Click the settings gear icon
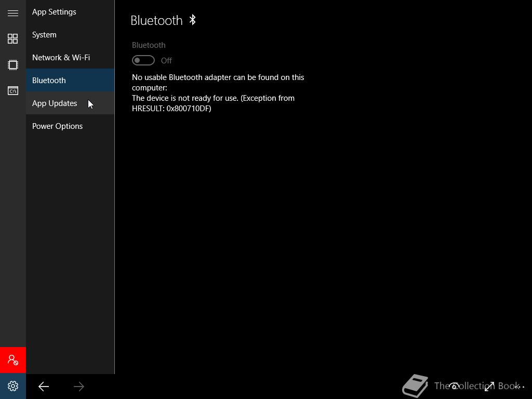The image size is (532, 399). click(13, 386)
